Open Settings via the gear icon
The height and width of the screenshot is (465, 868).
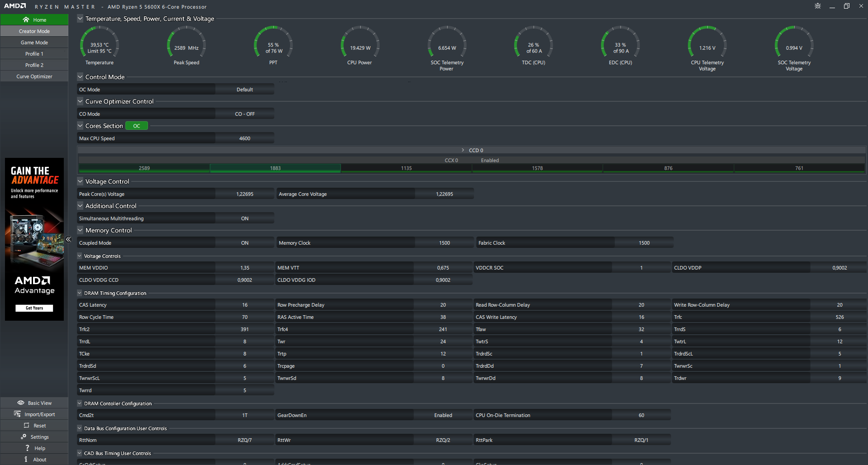coord(24,437)
